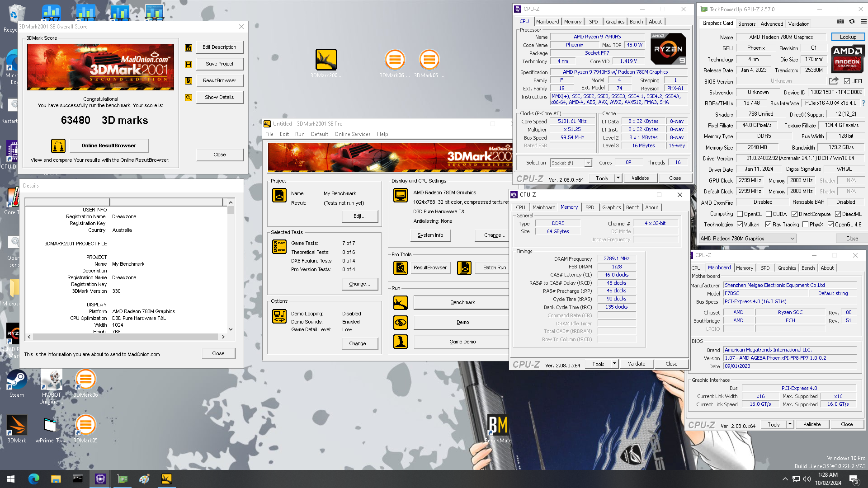The height and width of the screenshot is (488, 868).
Task: Click the Demo eye icon
Action: (401, 323)
